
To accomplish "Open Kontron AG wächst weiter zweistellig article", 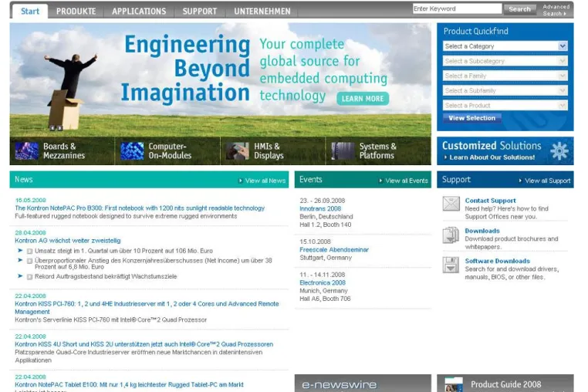I will tap(67, 241).
